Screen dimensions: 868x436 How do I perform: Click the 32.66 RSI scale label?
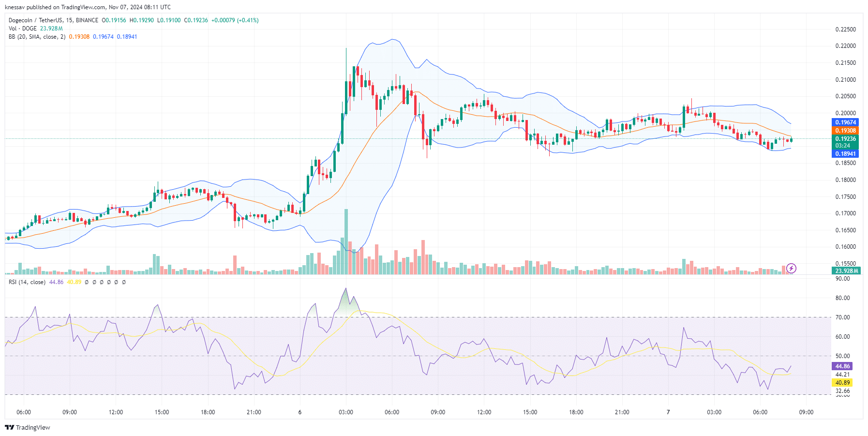point(843,391)
